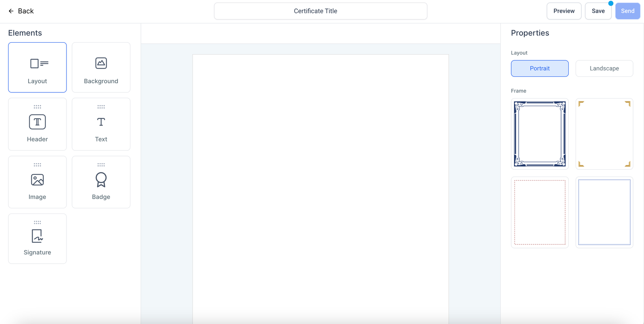This screenshot has width=644, height=324.
Task: Save the certificate
Action: [x=598, y=11]
